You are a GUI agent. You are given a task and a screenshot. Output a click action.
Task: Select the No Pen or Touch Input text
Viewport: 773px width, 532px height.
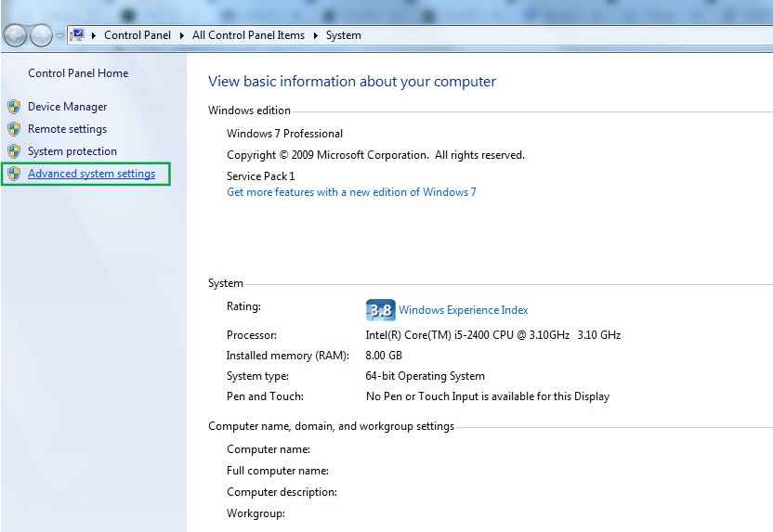pyautogui.click(x=487, y=396)
